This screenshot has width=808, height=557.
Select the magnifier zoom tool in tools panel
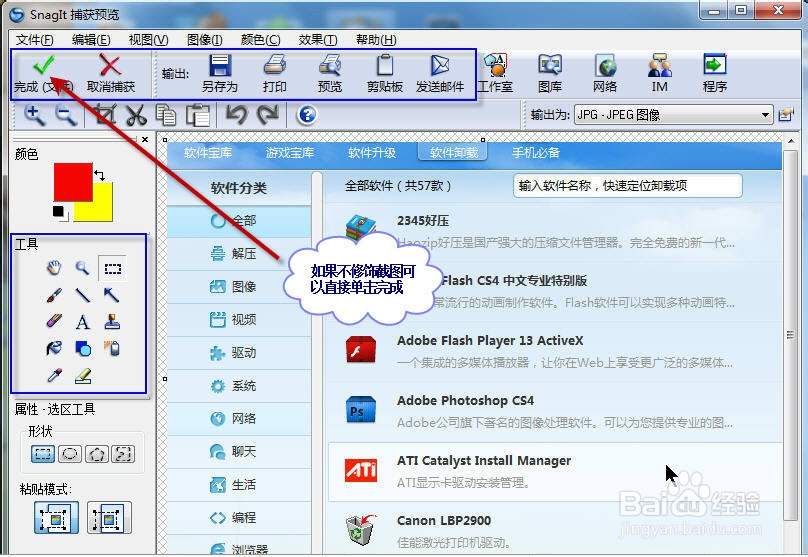pyautogui.click(x=82, y=268)
